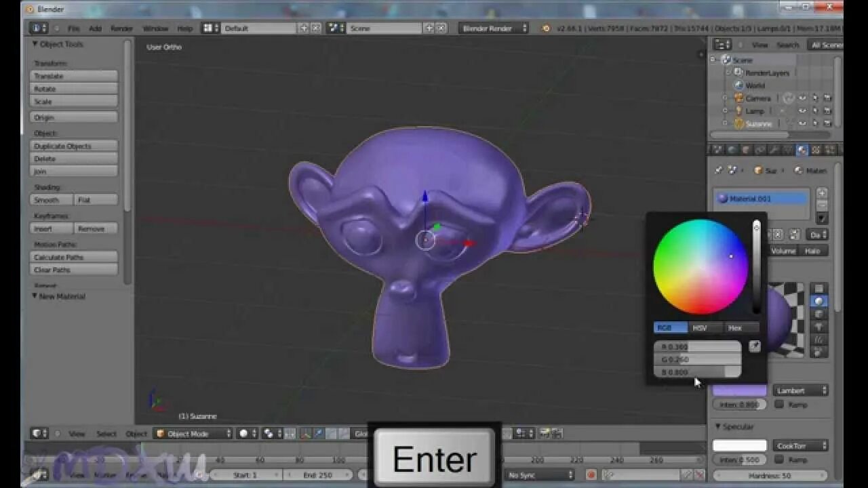Toggle Suzanne visibility eye icon

pos(802,124)
